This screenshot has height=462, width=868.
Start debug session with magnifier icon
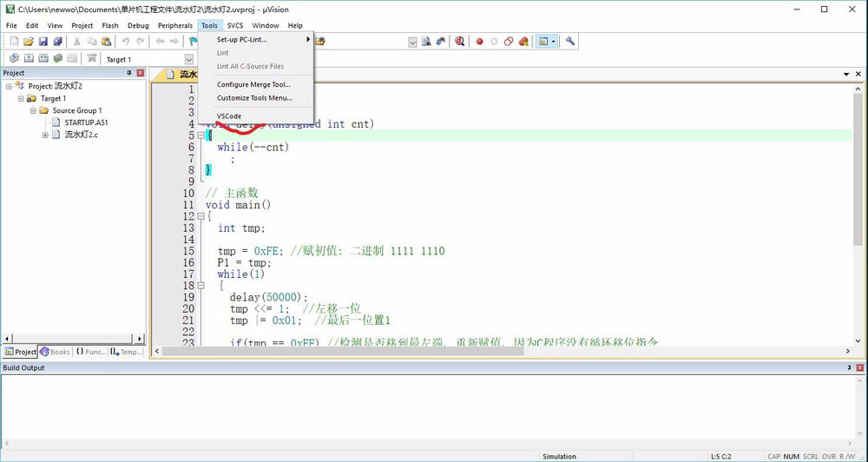click(459, 42)
